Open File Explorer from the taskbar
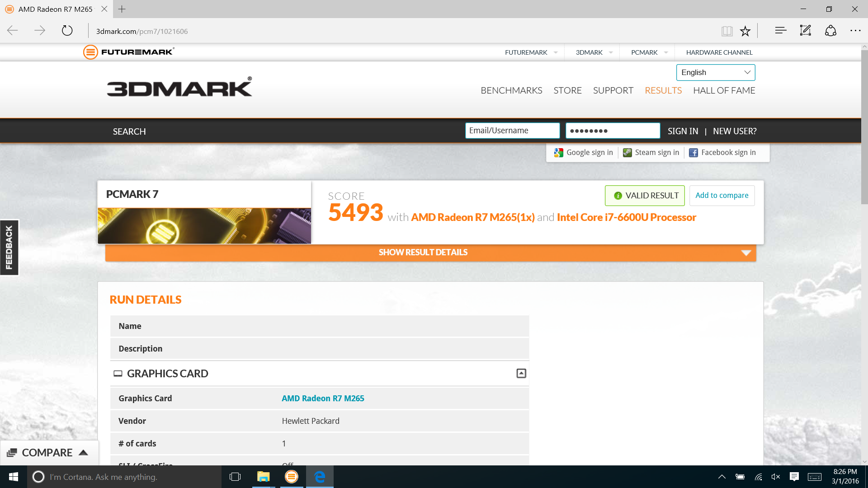Image resolution: width=868 pixels, height=488 pixels. coord(263,477)
